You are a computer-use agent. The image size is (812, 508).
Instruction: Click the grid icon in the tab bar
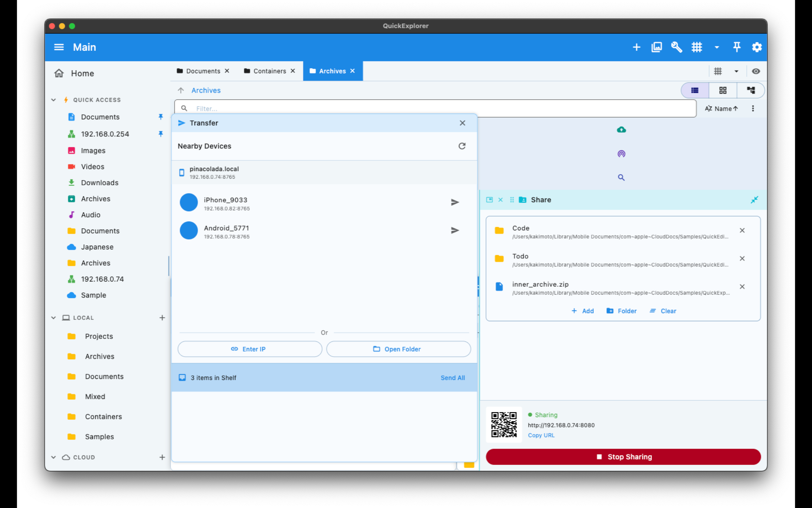coord(718,71)
